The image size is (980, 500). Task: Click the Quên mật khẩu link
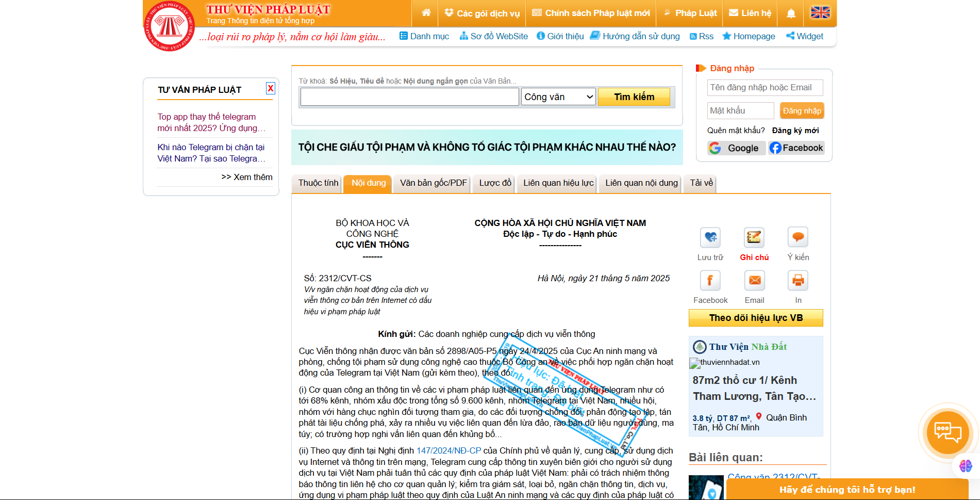pos(736,131)
